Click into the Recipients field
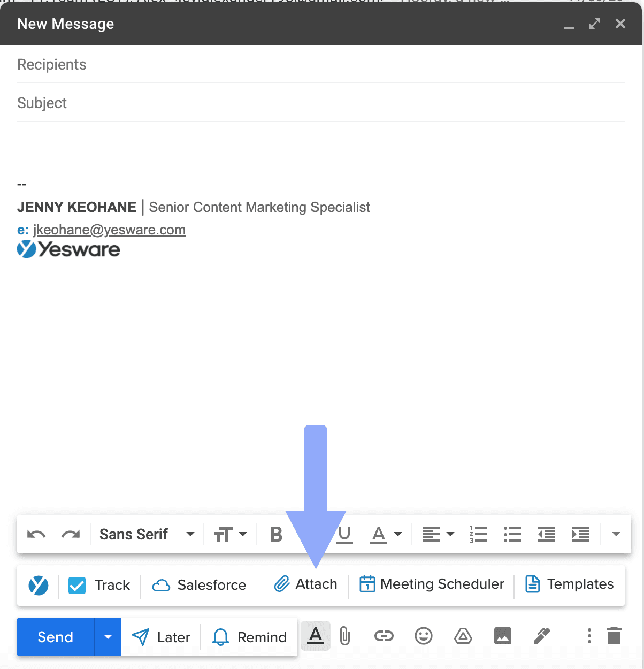This screenshot has width=644, height=669. click(321, 65)
